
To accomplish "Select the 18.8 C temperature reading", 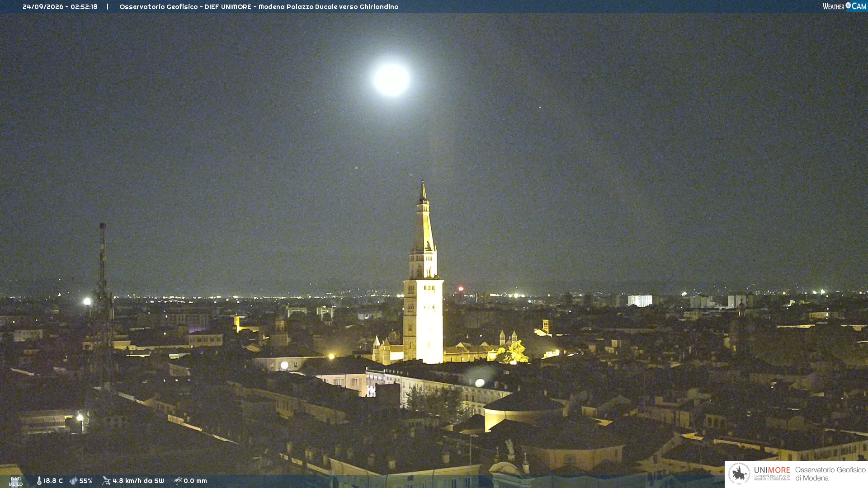I will tap(53, 481).
